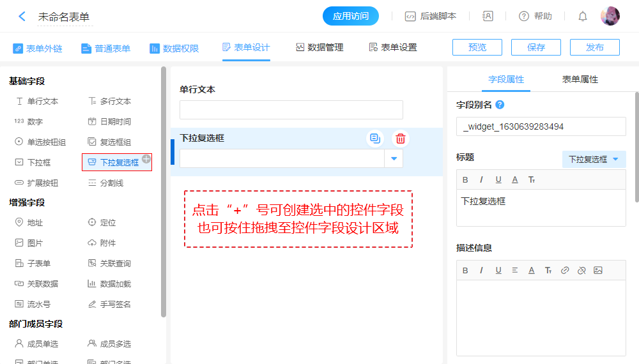Open font color picker in 标题 toolbar
Viewport: 639px width, 364px height.
(x=515, y=179)
